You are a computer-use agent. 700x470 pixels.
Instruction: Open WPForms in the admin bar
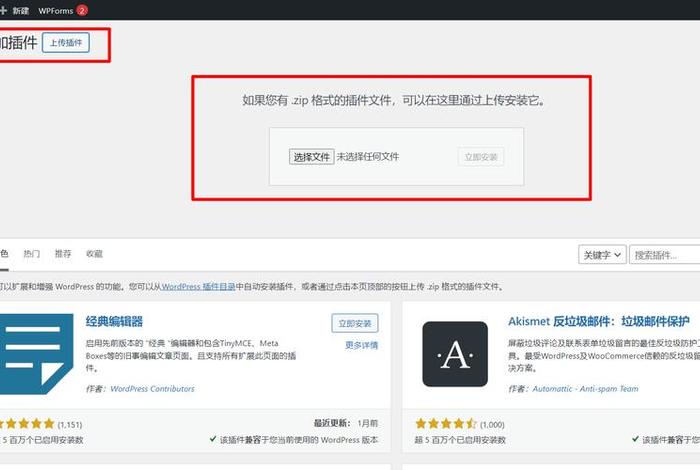pyautogui.click(x=55, y=11)
